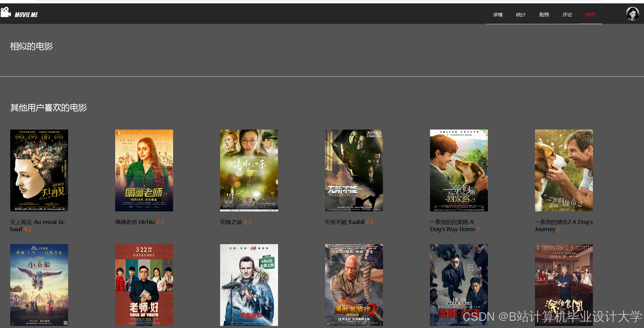Click the MOVIE ME camera logo icon
Screen dimensions: 644x328
click(x=5, y=12)
